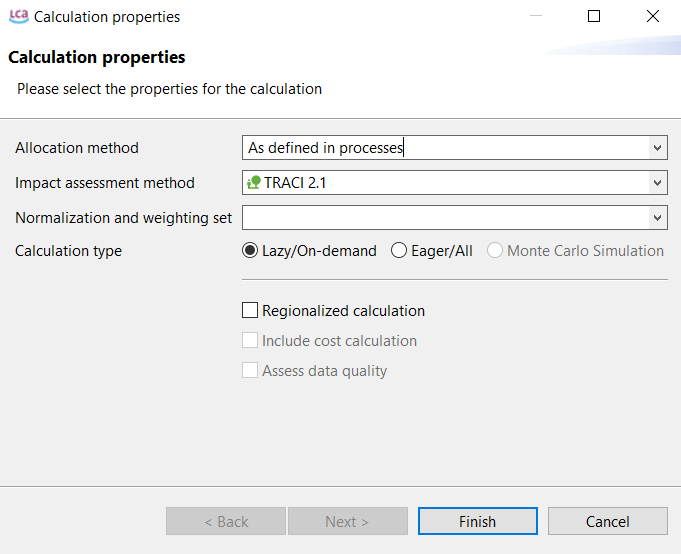Click the Cancel button
Screen dimensions: 681x554
[607, 521]
